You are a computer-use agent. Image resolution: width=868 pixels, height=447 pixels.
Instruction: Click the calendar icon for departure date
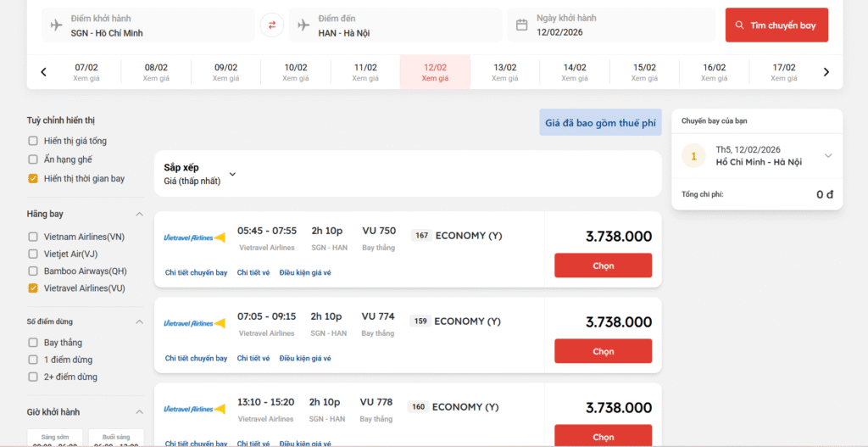pyautogui.click(x=522, y=25)
